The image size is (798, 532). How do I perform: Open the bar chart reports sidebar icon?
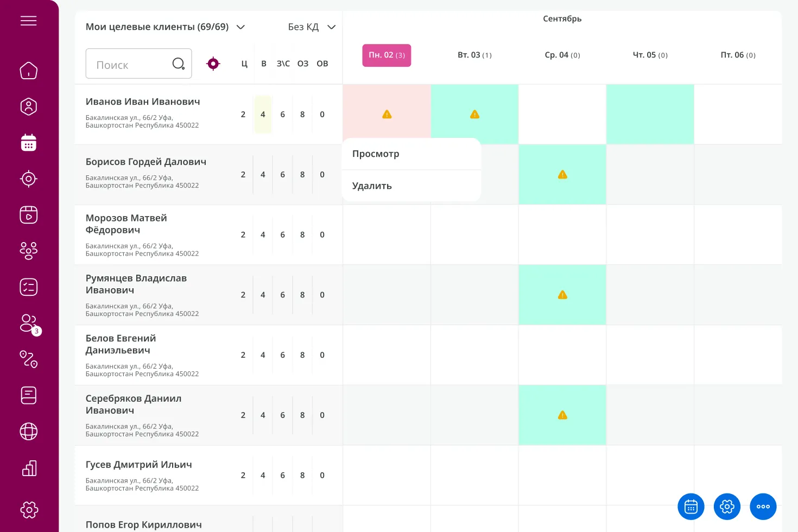[x=29, y=468]
